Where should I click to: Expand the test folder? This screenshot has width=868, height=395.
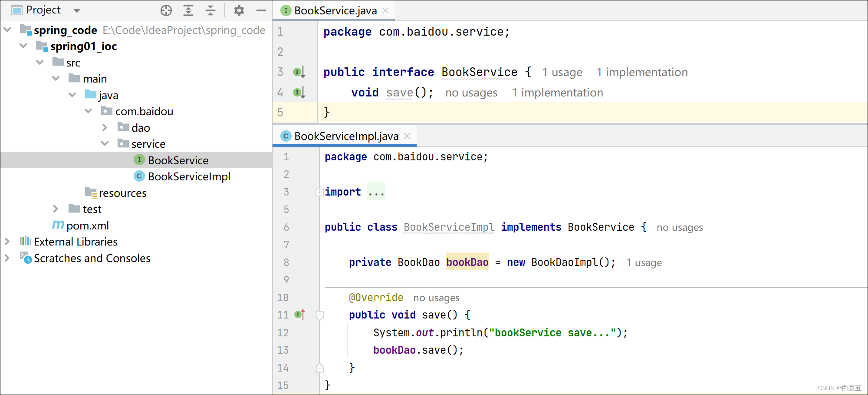[x=56, y=209]
